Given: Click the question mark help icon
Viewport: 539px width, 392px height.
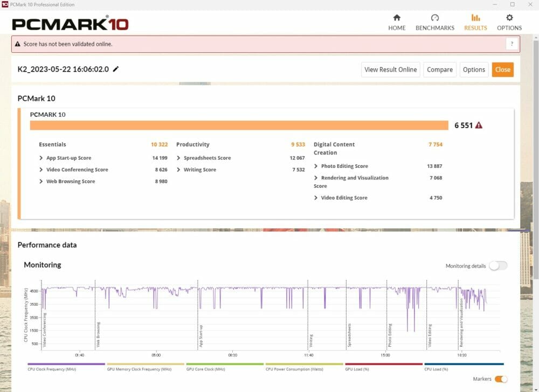Looking at the screenshot, I should 513,44.
